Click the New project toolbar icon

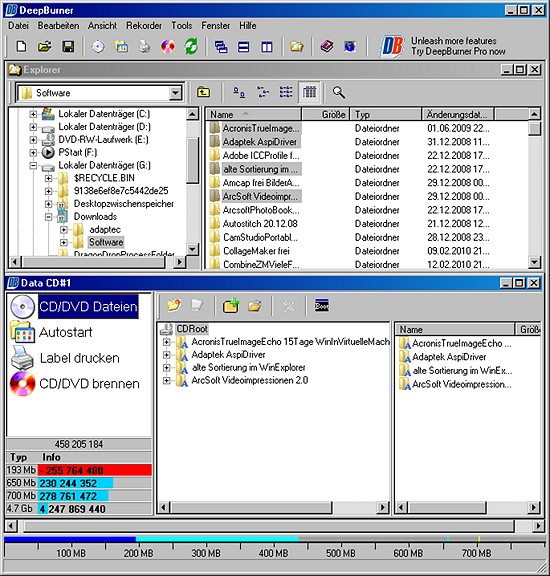tap(21, 47)
